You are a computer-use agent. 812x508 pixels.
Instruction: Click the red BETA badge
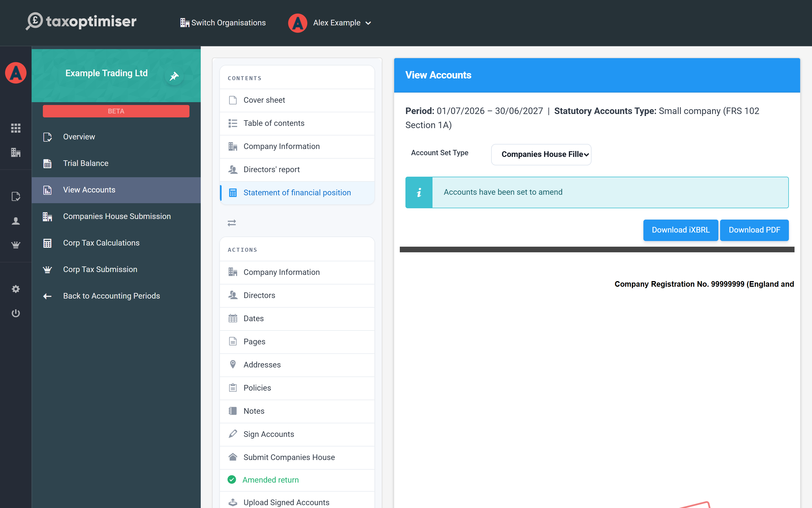pyautogui.click(x=116, y=111)
